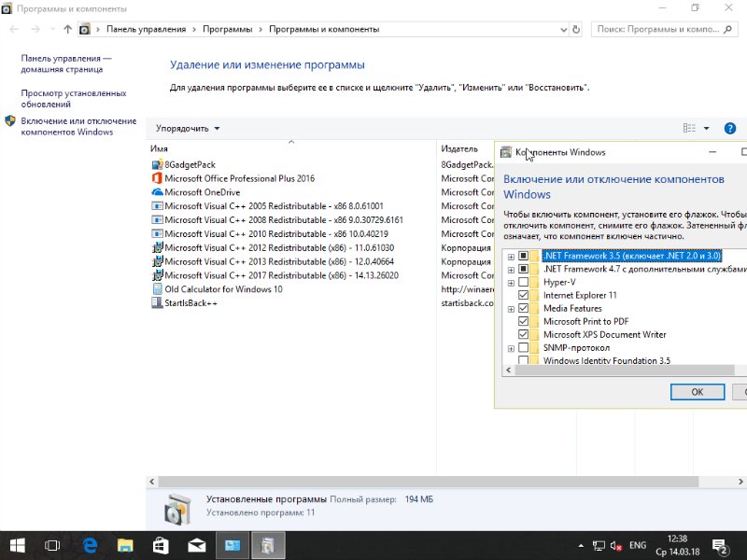Viewport: 747px width, 560px height.
Task: Confirm with OK in Компоненты Windows dialog
Action: (697, 392)
